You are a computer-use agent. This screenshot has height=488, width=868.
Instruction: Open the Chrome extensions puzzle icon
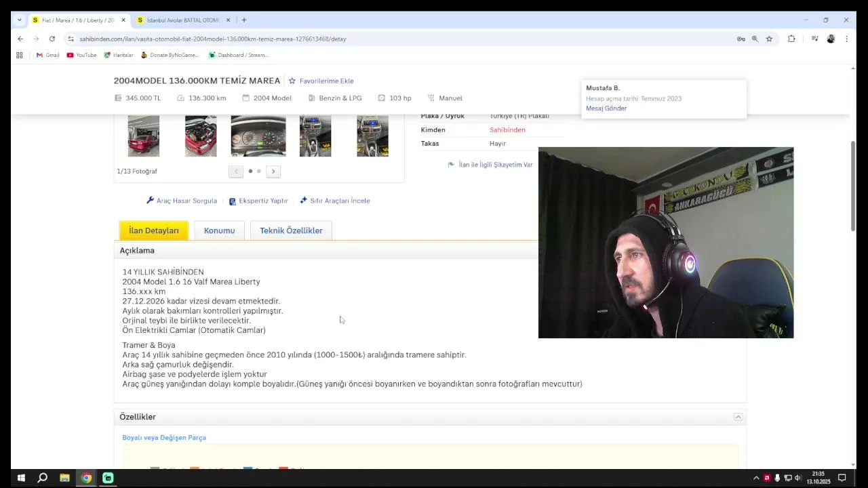click(x=791, y=39)
